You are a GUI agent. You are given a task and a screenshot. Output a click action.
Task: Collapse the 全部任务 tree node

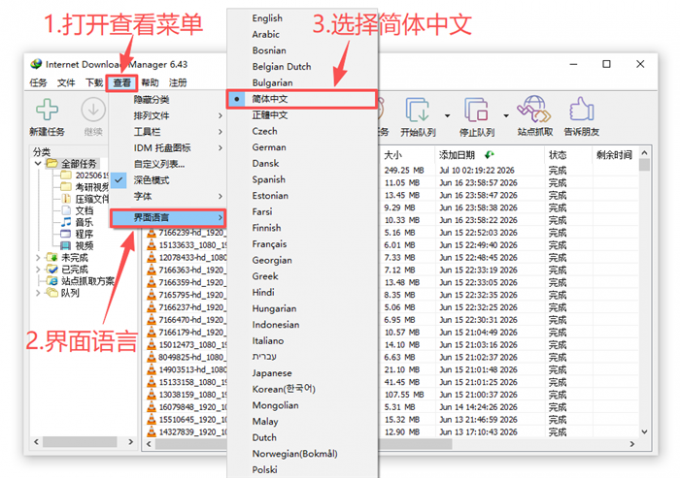pos(38,164)
